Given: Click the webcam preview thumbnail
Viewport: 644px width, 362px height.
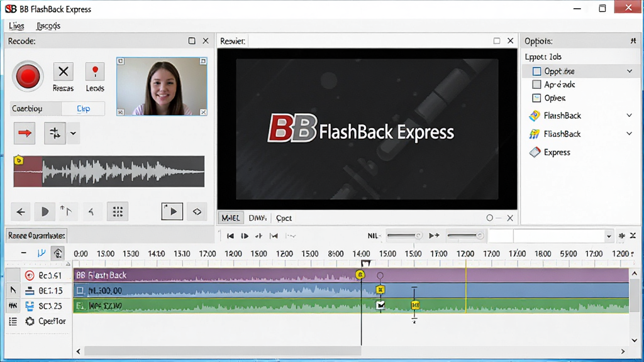Looking at the screenshot, I should point(162,87).
